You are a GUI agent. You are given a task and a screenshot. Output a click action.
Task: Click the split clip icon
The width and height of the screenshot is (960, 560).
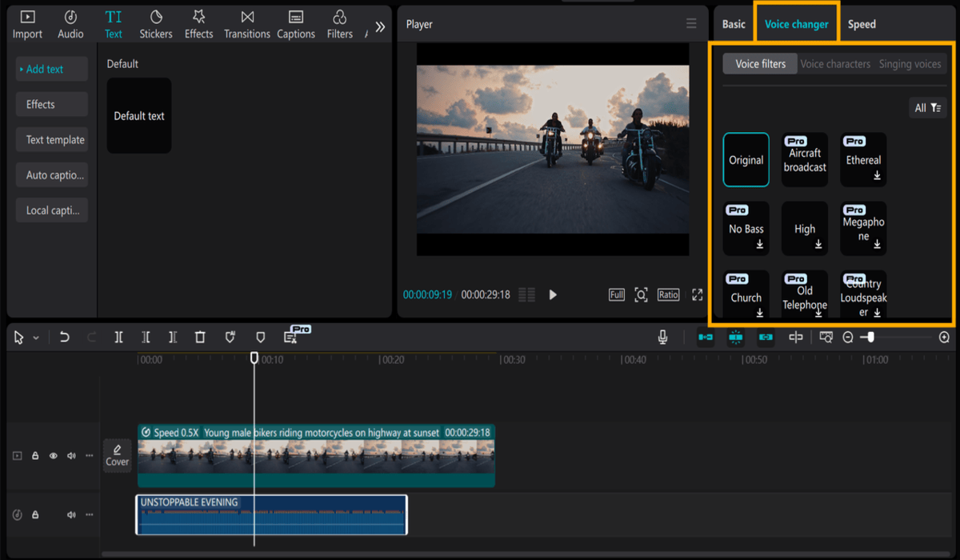tap(118, 338)
